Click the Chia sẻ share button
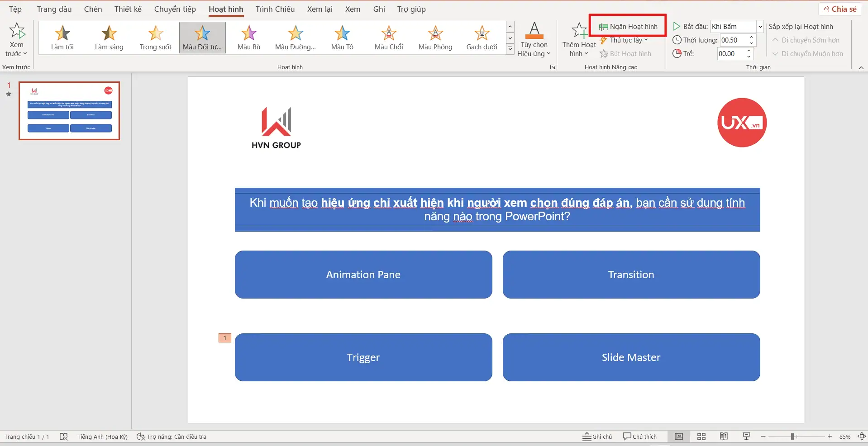The width and height of the screenshot is (868, 446). tap(839, 9)
